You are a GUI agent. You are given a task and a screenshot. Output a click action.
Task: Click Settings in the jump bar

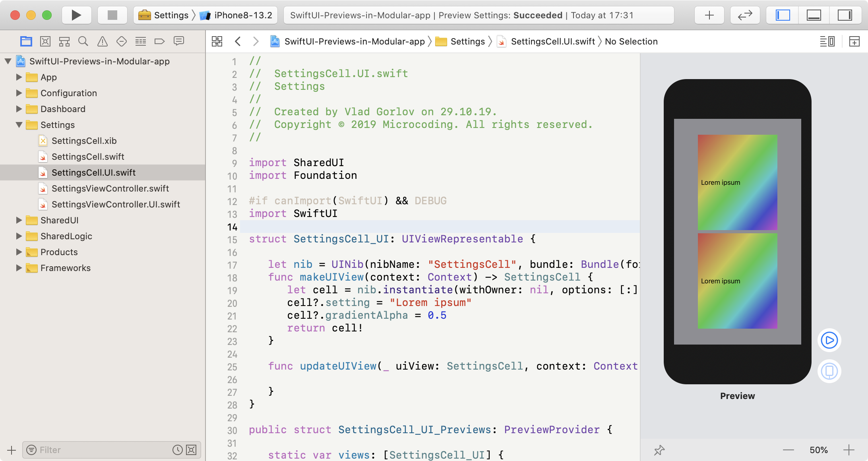tap(467, 41)
